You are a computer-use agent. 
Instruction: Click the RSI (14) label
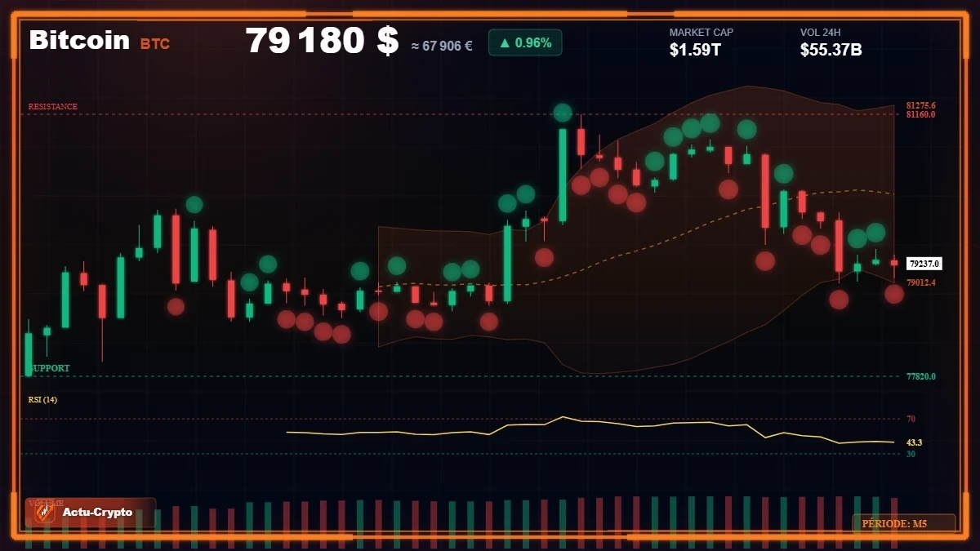(x=42, y=399)
